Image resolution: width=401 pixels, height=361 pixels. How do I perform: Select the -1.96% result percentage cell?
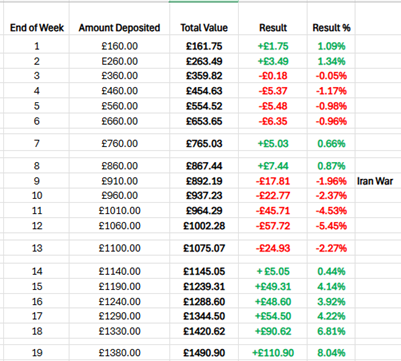click(x=331, y=181)
